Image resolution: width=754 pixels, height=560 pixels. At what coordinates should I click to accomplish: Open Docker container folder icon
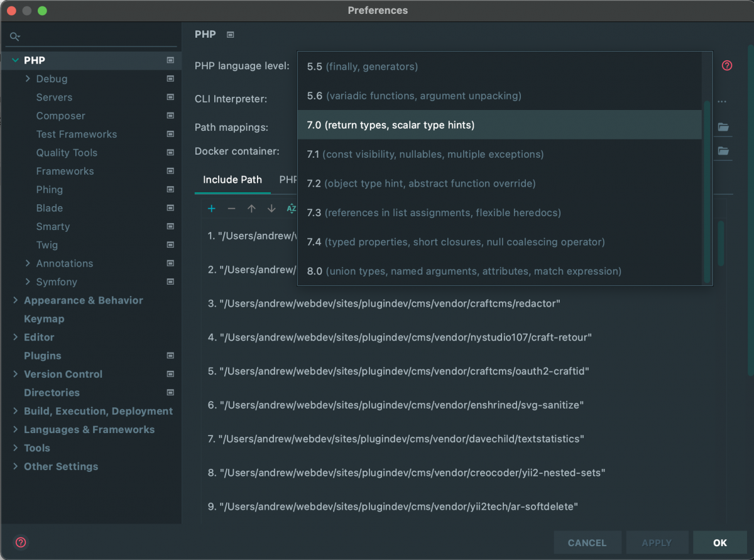(723, 151)
